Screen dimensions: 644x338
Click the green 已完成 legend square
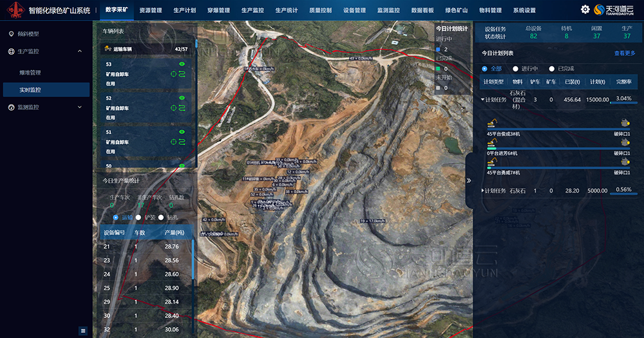point(438,69)
